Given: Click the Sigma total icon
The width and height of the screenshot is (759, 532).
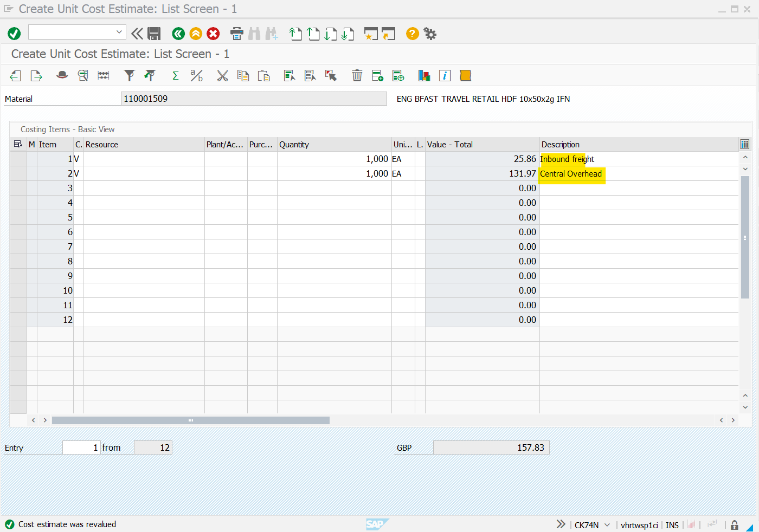Looking at the screenshot, I should pos(176,76).
